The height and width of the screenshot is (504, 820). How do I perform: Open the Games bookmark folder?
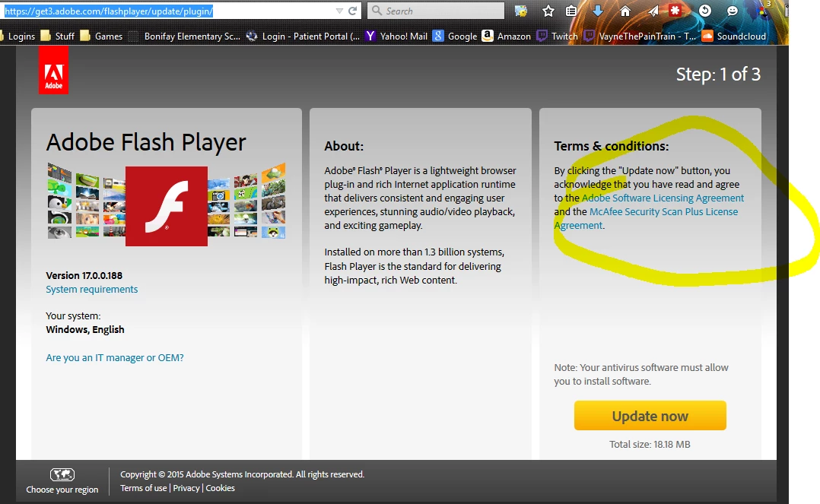click(102, 36)
